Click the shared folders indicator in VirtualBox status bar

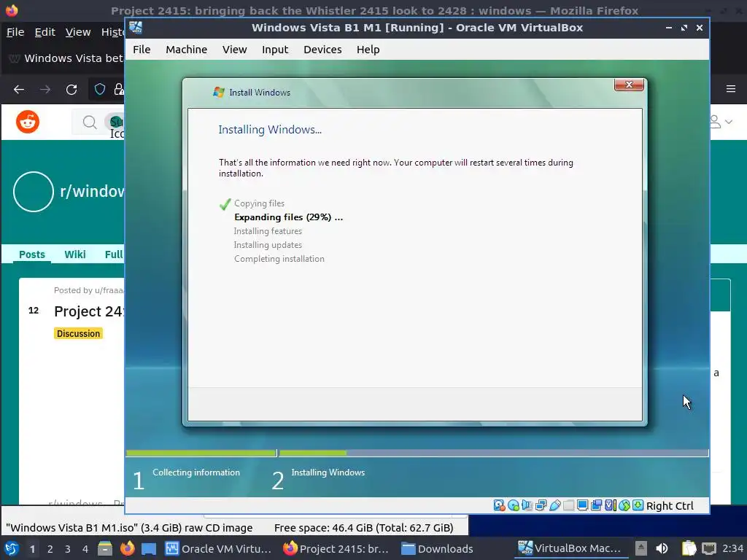click(568, 506)
